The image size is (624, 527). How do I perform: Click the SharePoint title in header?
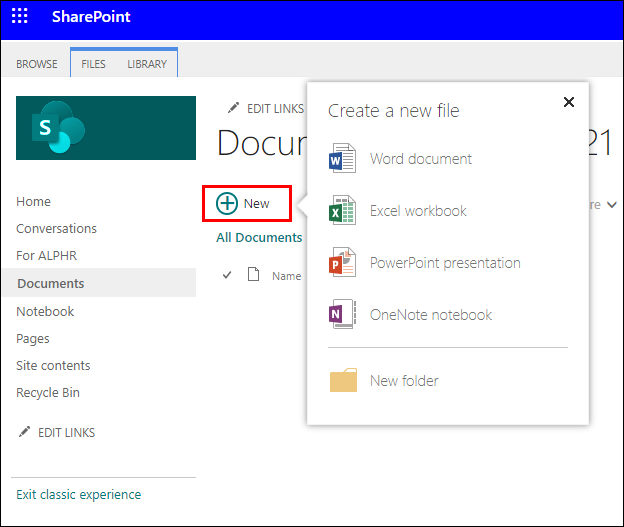91,17
